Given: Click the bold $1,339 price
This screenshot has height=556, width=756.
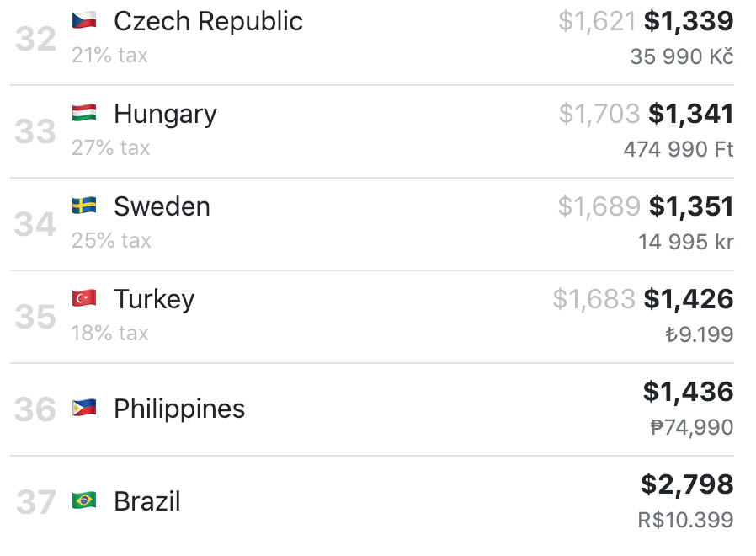Looking at the screenshot, I should tap(689, 21).
